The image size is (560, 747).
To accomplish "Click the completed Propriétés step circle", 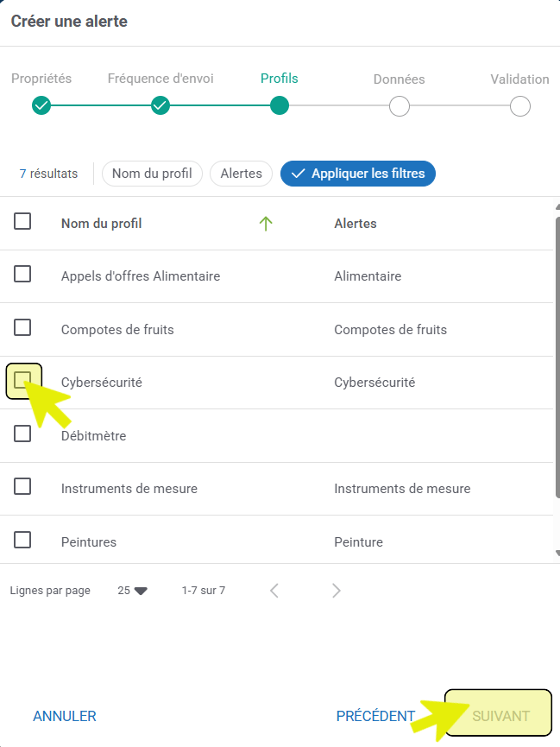I will 41,106.
